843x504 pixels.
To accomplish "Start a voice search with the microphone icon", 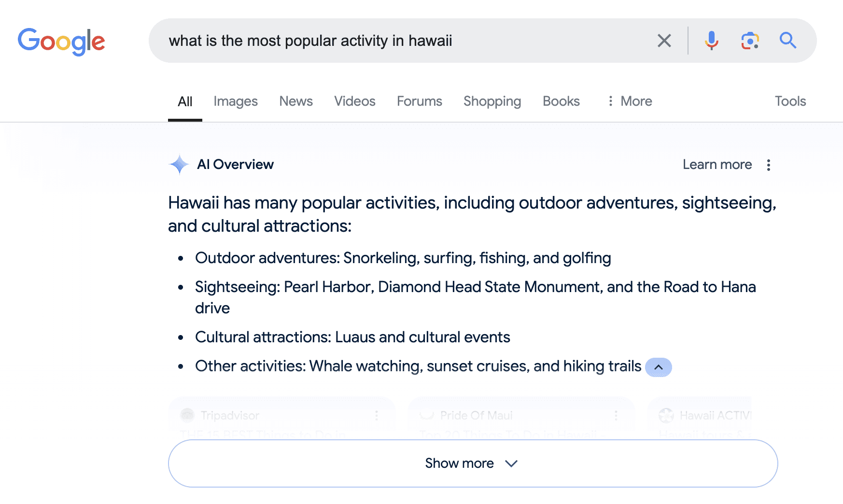I will pos(710,41).
